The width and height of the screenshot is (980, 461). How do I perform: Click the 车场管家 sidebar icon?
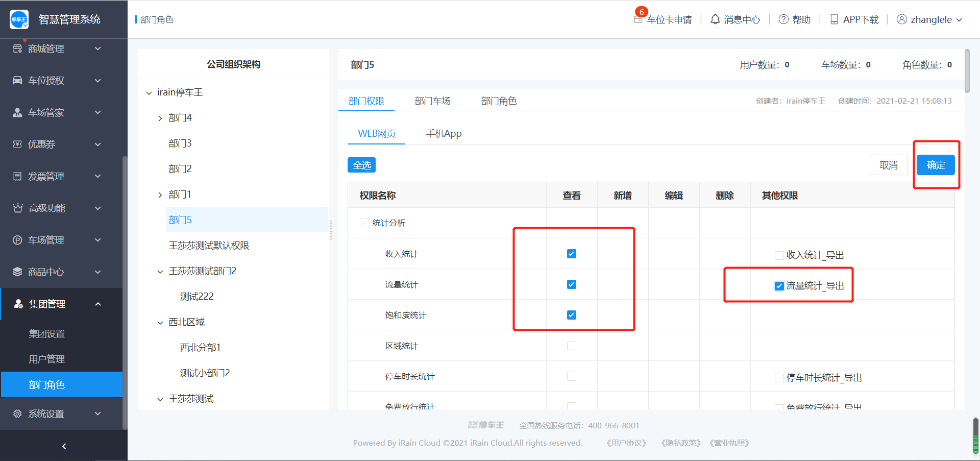click(17, 112)
